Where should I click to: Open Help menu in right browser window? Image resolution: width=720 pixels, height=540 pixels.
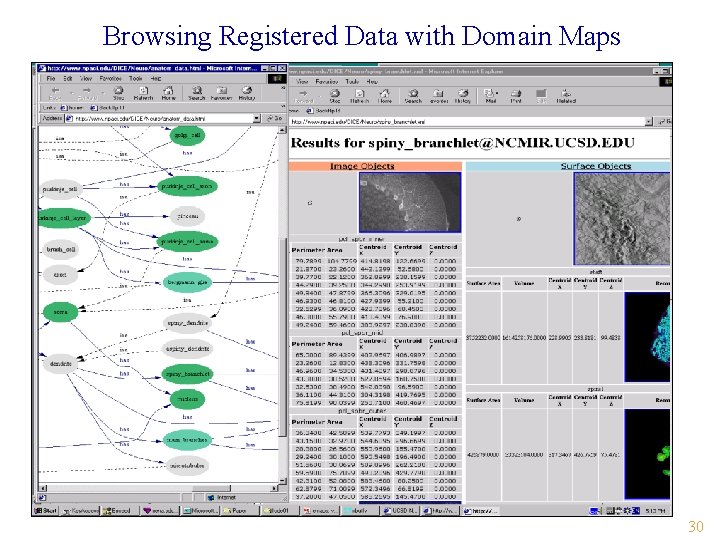372,81
